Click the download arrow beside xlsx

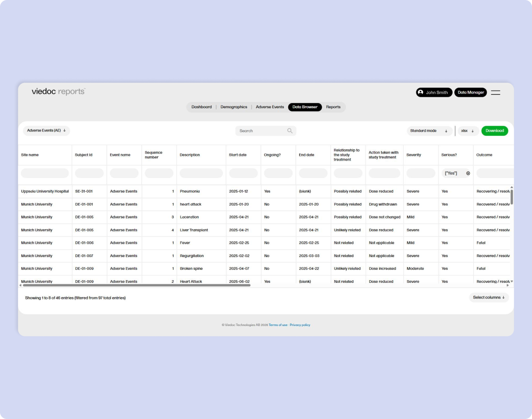click(473, 131)
